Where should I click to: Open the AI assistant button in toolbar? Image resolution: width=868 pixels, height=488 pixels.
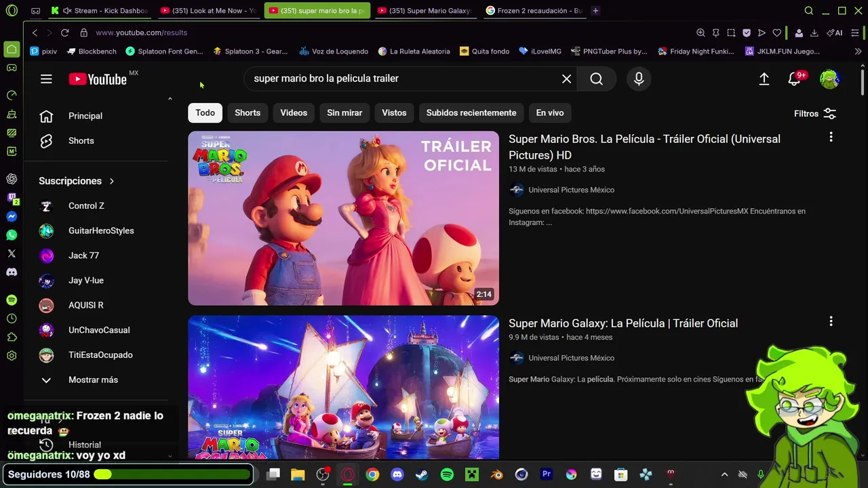(834, 33)
